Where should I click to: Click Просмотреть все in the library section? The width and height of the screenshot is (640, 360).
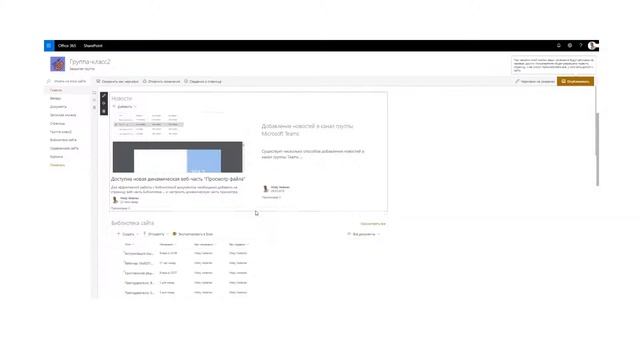coord(373,224)
